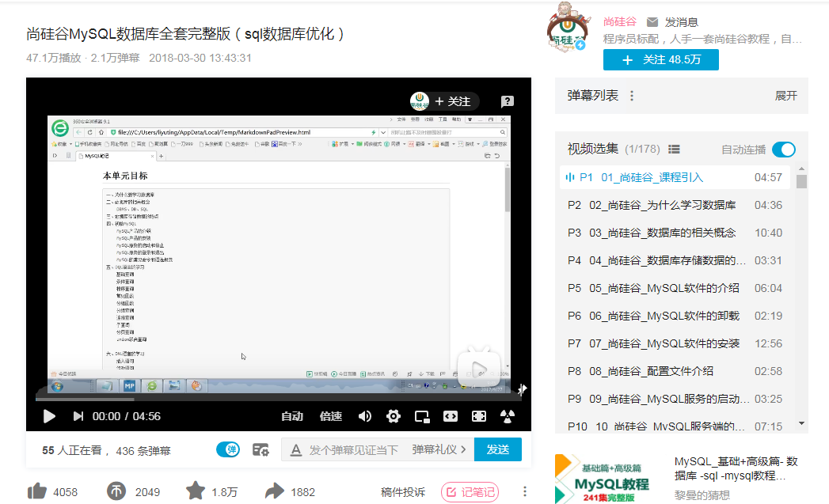The image size is (829, 504).
Task: Disable 自动连播 autoplay
Action: pos(783,149)
